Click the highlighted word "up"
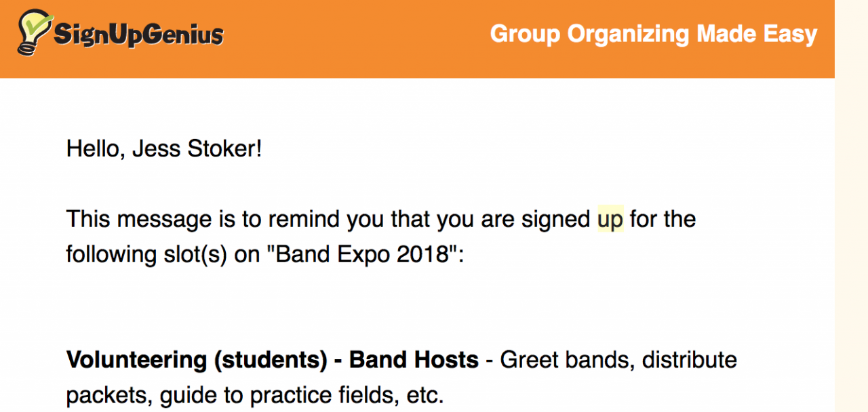Screen dimensions: 868x412 pos(610,220)
